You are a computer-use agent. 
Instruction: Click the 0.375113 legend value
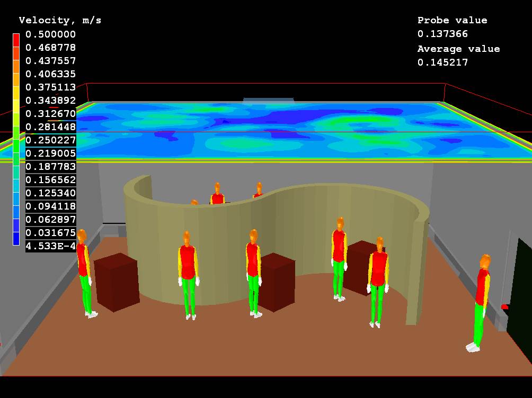click(50, 87)
